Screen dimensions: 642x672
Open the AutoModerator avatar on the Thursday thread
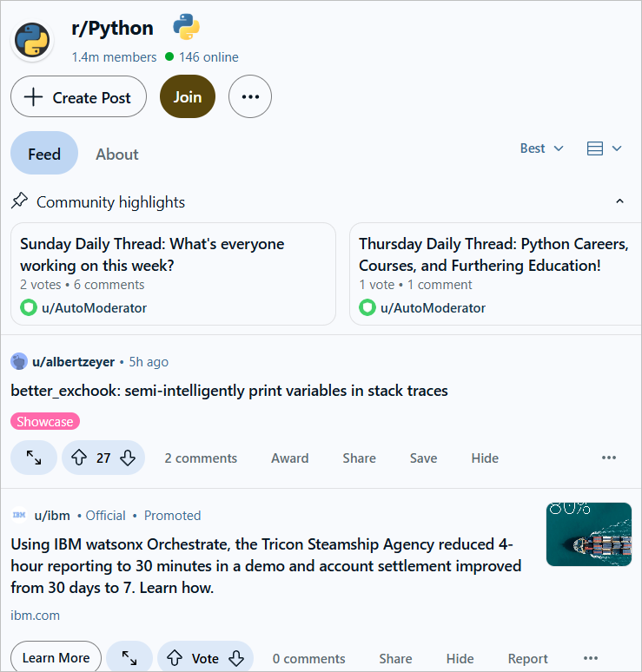367,307
